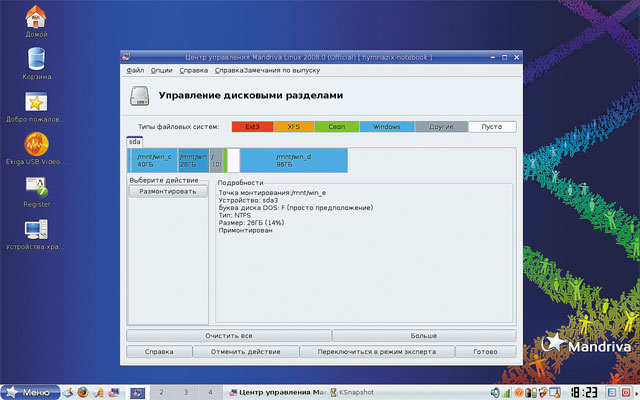Click the red Ext3 filesystem type swatch
640x400 pixels.
[x=252, y=127]
